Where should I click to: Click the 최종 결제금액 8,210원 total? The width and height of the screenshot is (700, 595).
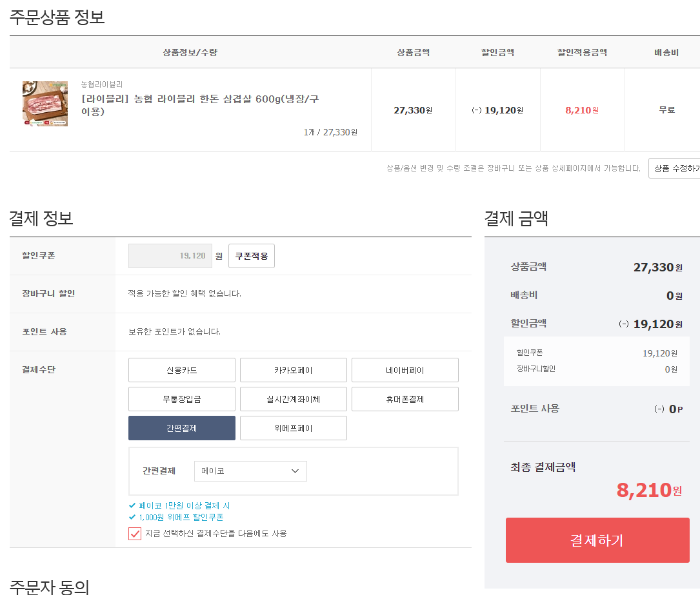point(649,490)
